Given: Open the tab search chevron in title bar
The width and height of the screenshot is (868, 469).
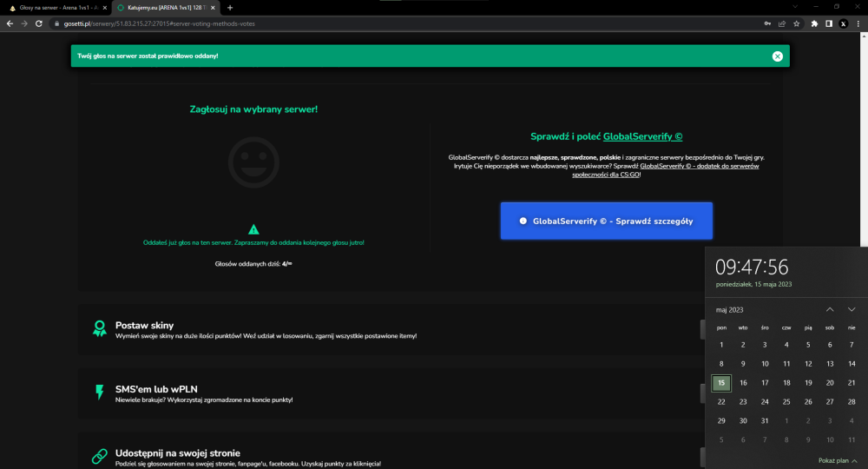Looking at the screenshot, I should tap(795, 7).
